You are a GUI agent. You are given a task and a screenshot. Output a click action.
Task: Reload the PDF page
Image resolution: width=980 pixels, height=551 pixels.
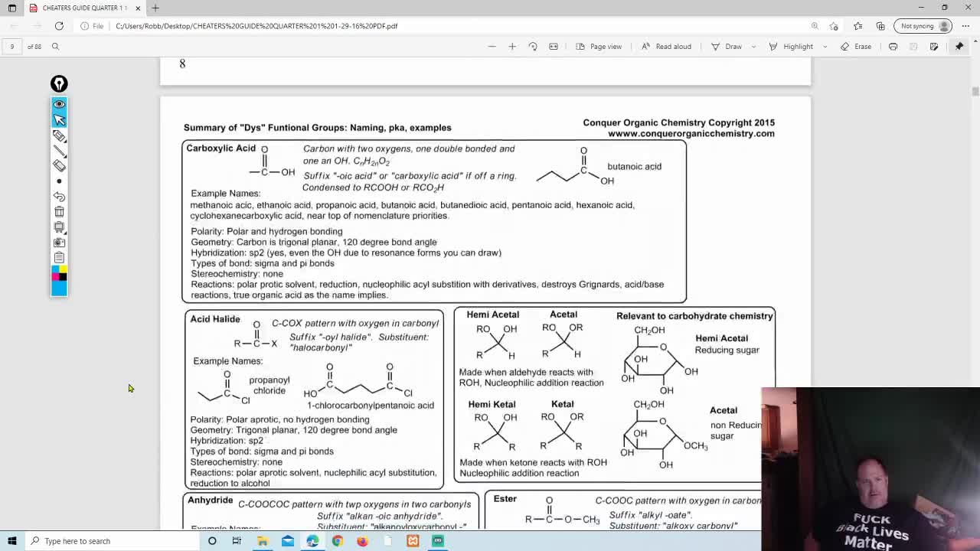point(59,26)
